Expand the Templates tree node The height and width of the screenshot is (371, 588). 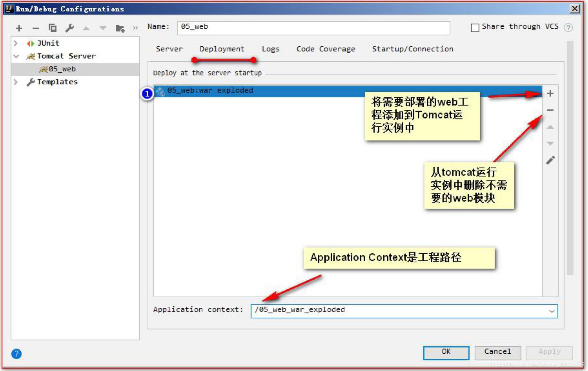[16, 82]
